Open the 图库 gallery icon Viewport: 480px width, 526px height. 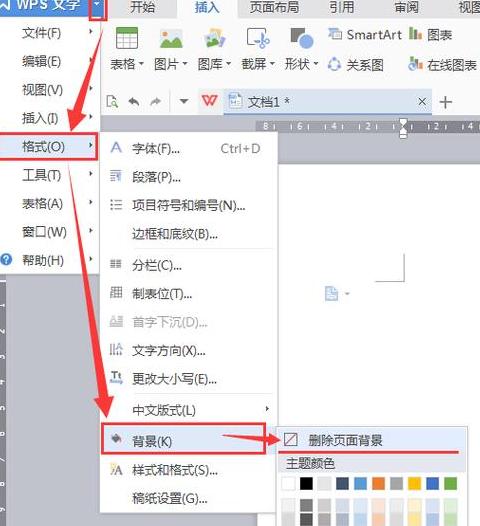coord(214,38)
